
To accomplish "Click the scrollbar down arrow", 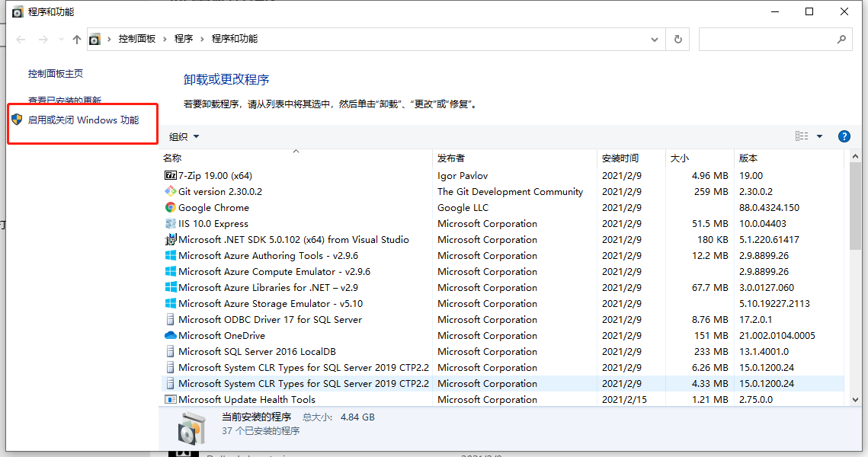I will coord(855,399).
